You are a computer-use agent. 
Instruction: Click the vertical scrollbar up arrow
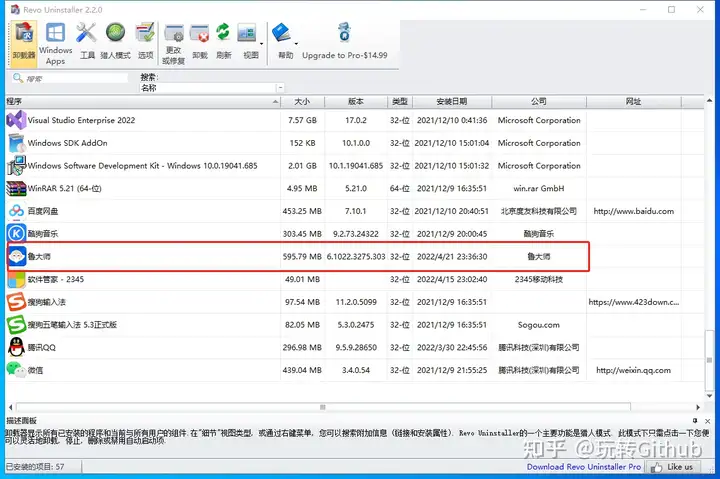click(x=709, y=101)
